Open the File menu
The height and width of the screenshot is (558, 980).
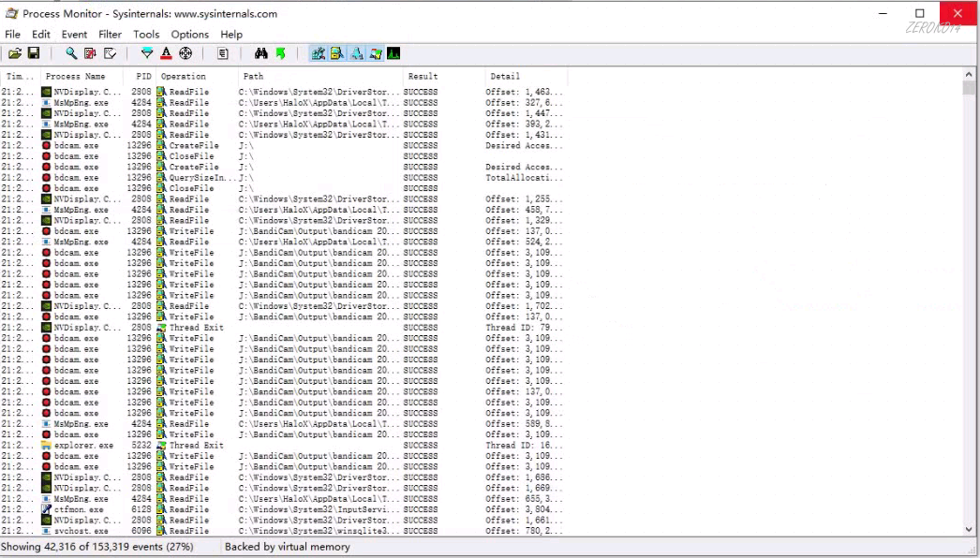click(x=12, y=35)
